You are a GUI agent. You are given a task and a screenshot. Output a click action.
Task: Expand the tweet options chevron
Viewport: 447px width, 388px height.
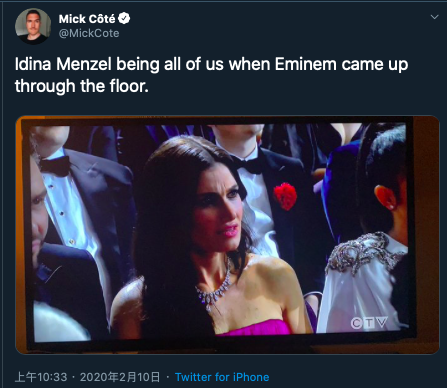click(434, 17)
